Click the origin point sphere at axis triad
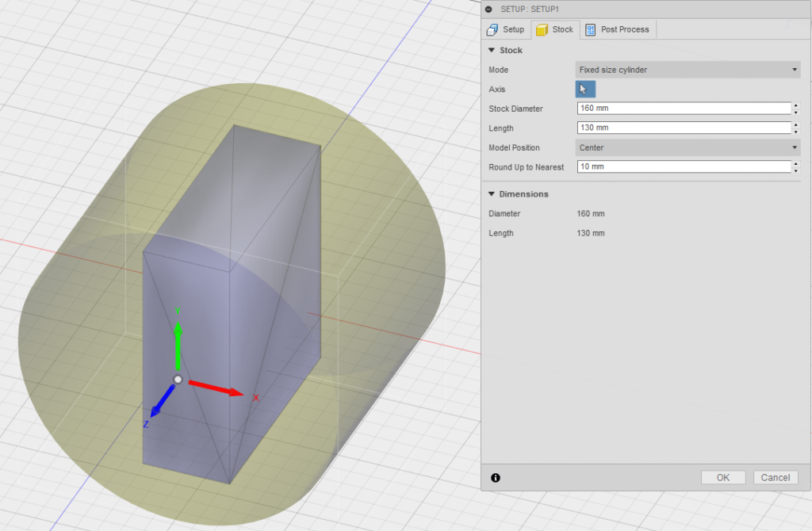812x531 pixels. tap(180, 378)
